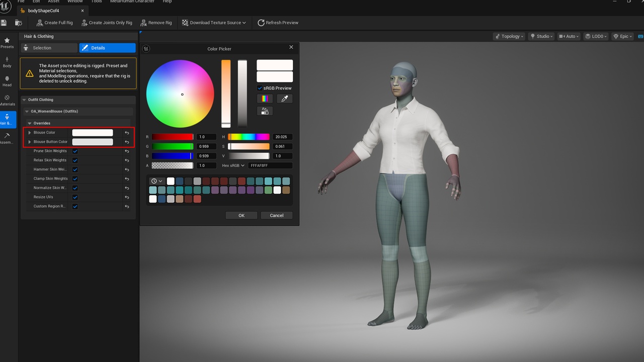Open the Download Texture Source dropdown
Viewport: 644px width, 362px height.
click(x=214, y=23)
